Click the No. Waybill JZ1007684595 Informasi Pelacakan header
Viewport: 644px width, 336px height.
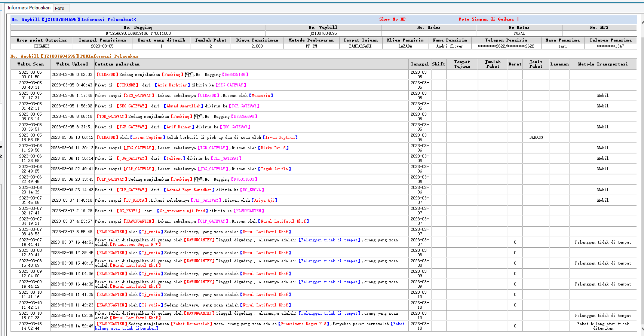[74, 19]
